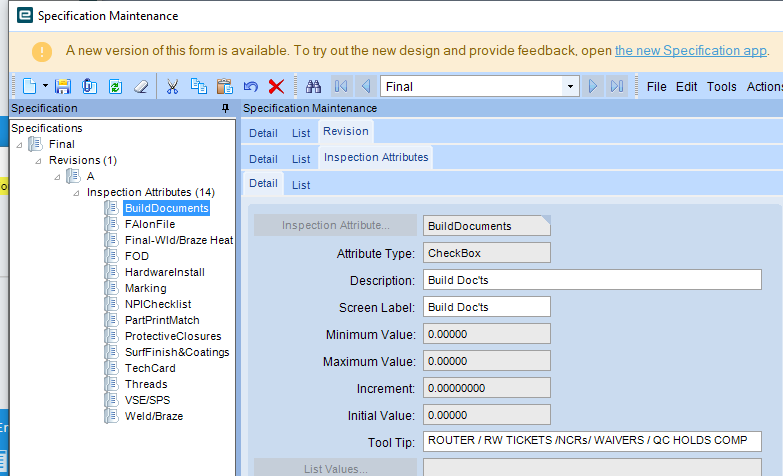Select the Revisions (1) tree item
This screenshot has width=783, height=476.
coord(83,160)
